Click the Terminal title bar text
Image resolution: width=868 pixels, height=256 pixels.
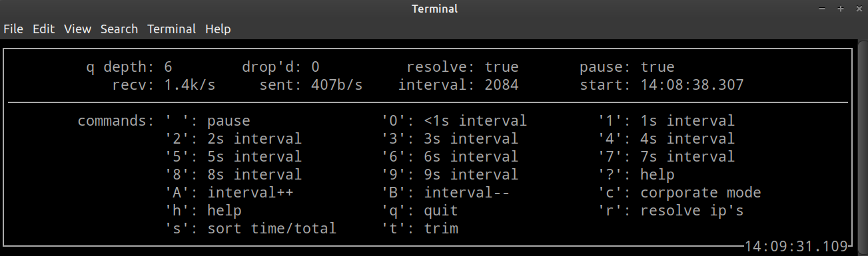tap(434, 9)
